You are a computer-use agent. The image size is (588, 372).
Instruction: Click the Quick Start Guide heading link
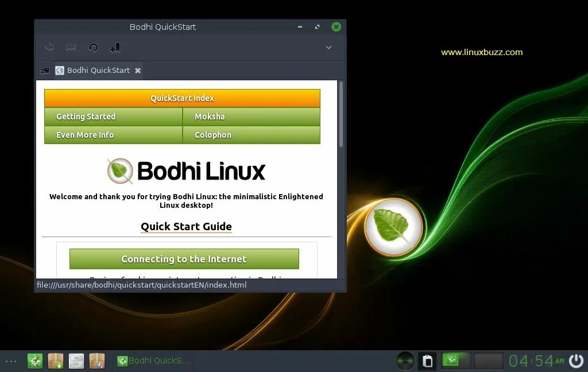point(186,227)
